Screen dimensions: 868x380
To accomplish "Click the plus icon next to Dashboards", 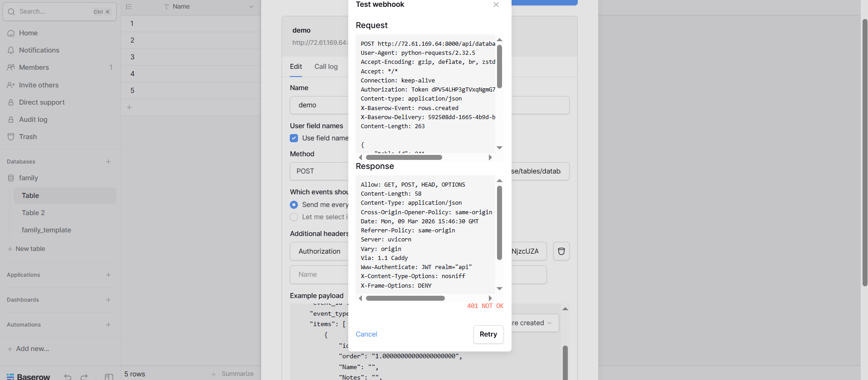I will (x=108, y=300).
